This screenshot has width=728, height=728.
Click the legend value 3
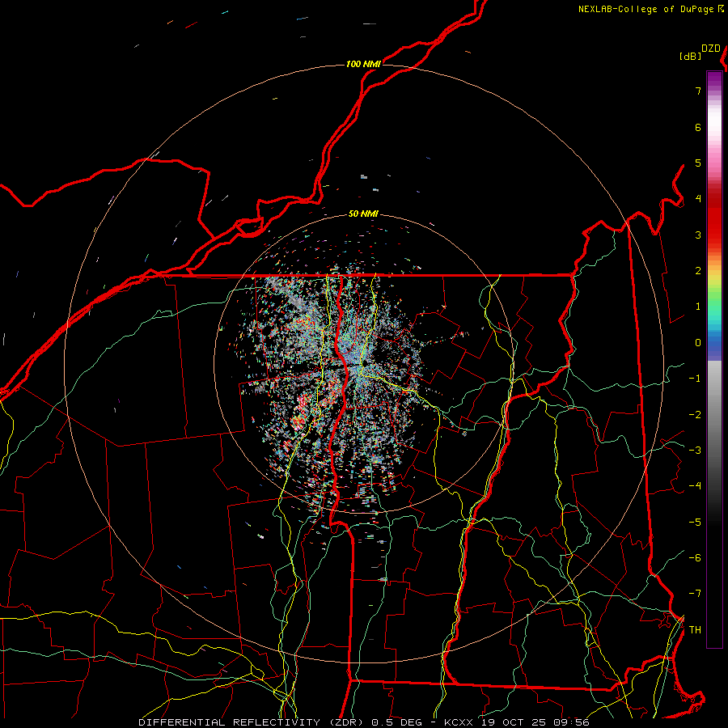tap(698, 235)
